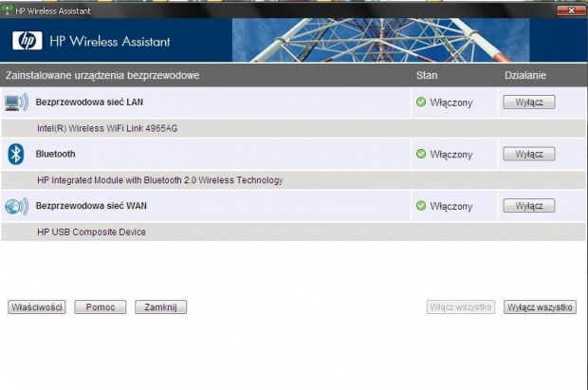Image resolution: width=588 pixels, height=390 pixels.
Task: Open Właściwości properties
Action: coord(37,307)
